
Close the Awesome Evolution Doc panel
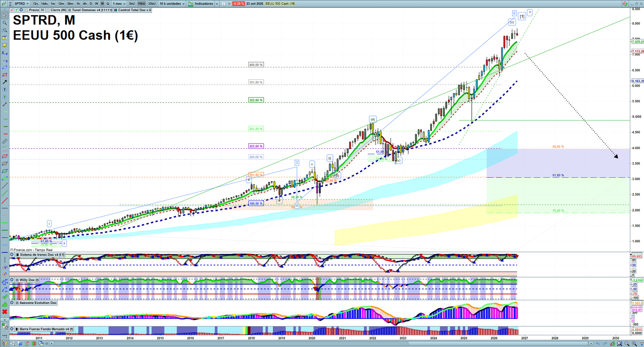12,303
